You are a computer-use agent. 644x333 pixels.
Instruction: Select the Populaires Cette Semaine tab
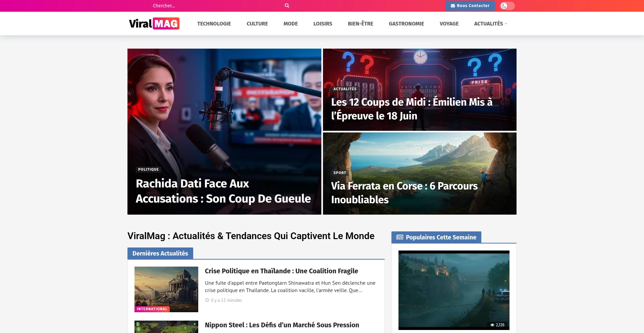(436, 237)
